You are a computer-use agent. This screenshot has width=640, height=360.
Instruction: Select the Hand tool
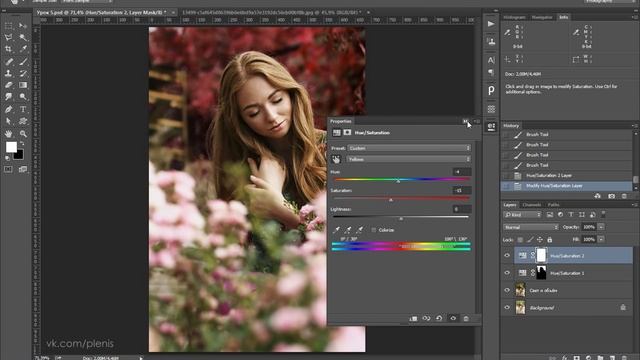[x=8, y=133]
